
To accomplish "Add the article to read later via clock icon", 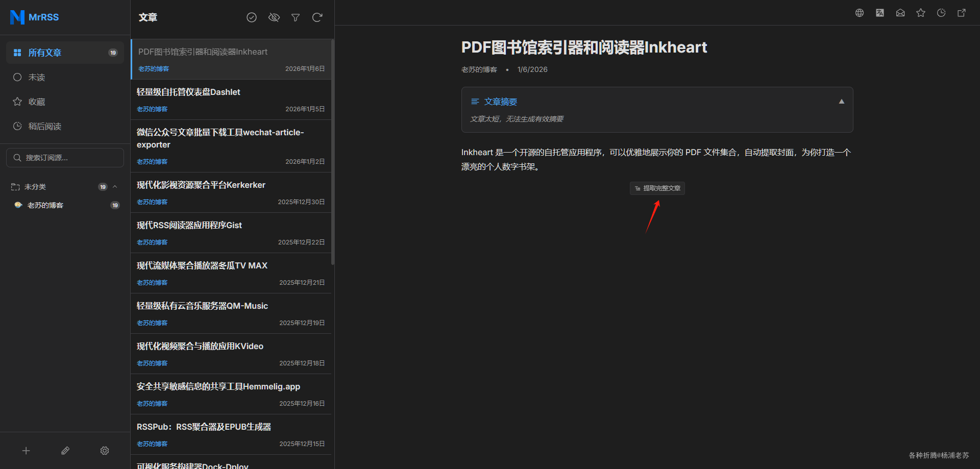I will [x=941, y=13].
